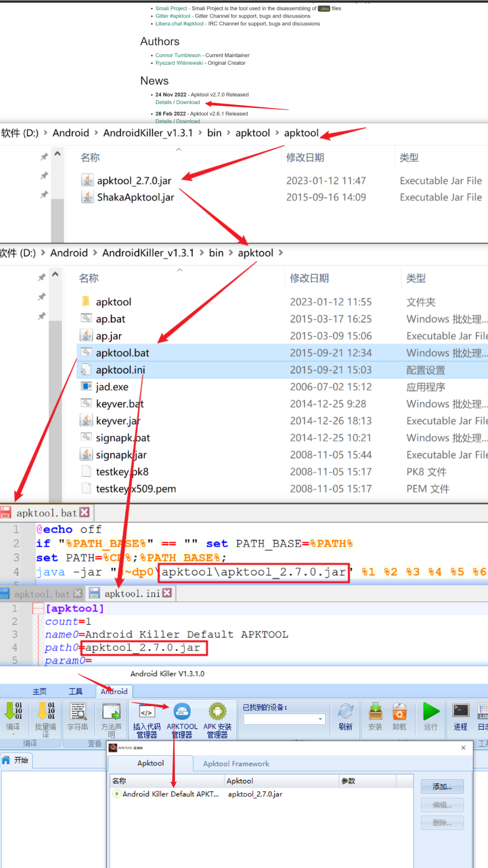Select the keyver.bat file row

pos(282,404)
